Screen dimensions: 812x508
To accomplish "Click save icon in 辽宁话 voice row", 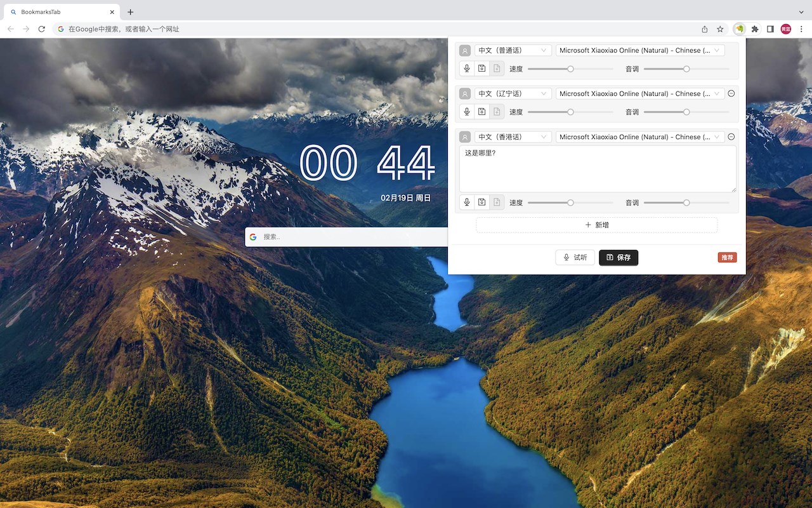I will click(x=482, y=112).
